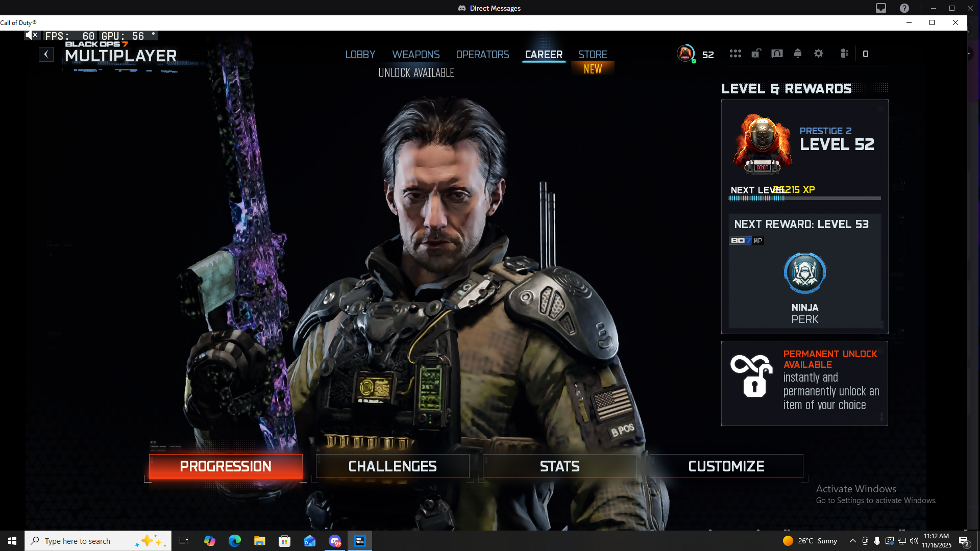Click the player prestige emblem avatar
The image size is (980, 551).
pyautogui.click(x=686, y=53)
